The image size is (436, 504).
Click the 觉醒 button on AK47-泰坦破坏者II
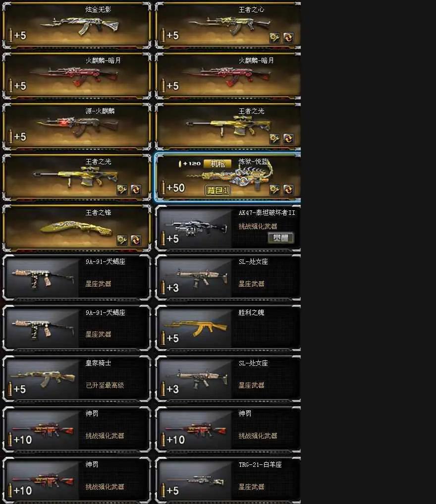tap(281, 238)
